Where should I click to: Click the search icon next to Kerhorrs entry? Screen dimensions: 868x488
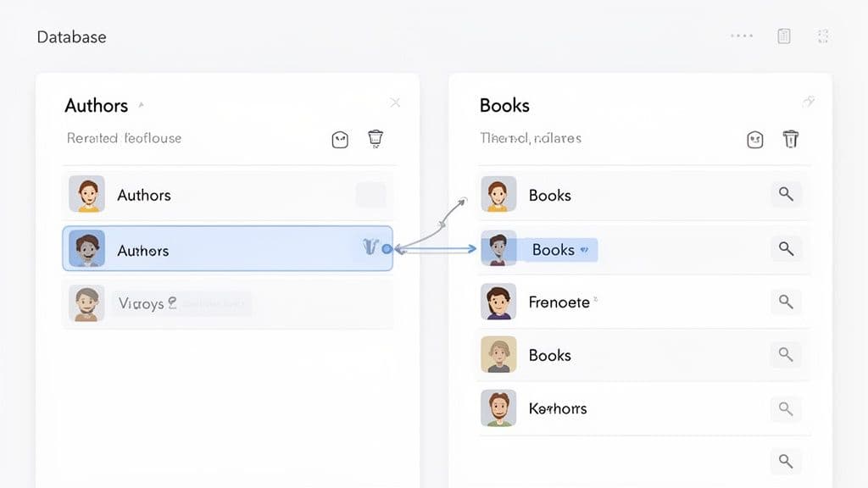click(786, 408)
